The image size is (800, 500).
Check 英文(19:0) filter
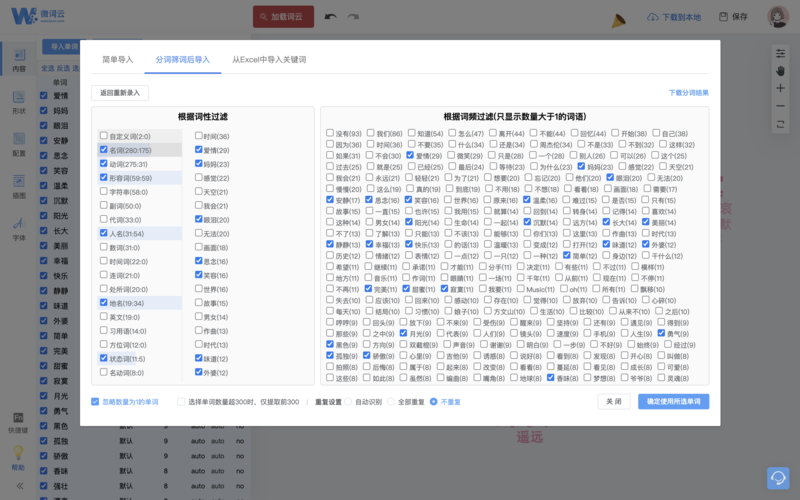[104, 316]
